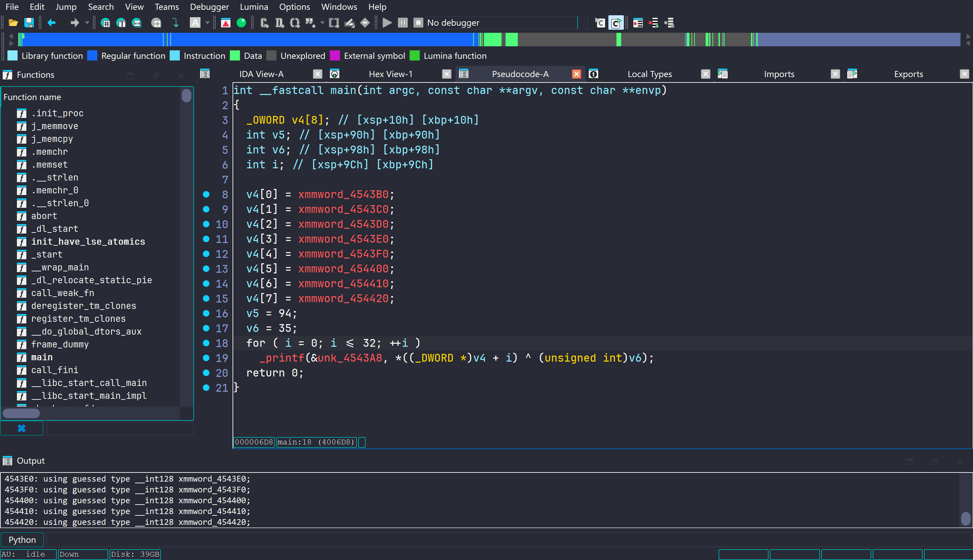This screenshot has width=973, height=560.
Task: Toggle breakpoint dot on line 20
Action: (x=206, y=373)
